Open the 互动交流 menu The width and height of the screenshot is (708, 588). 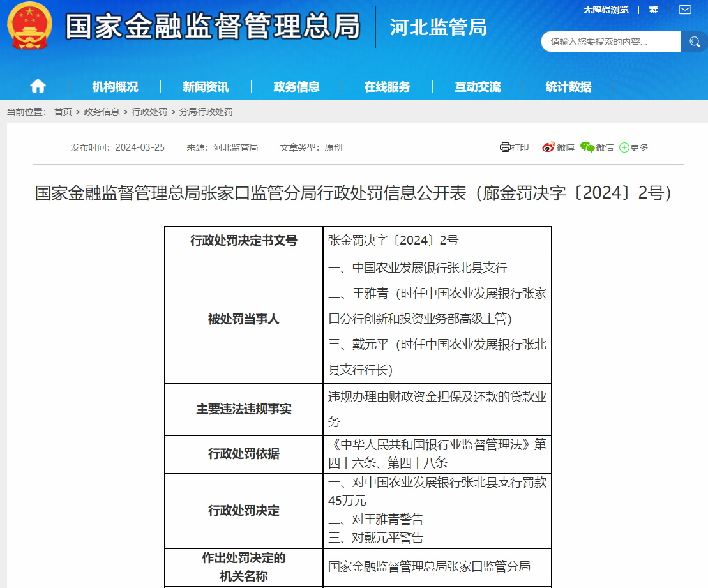(x=477, y=86)
